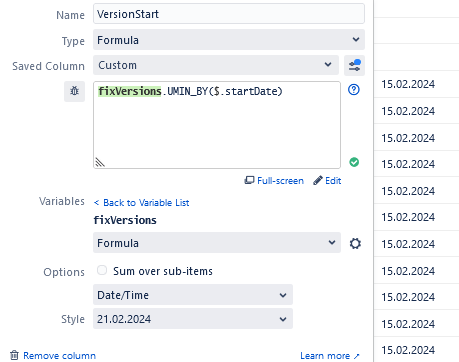Click the Name field containing VersionStart
The image size is (459, 362).
229,14
